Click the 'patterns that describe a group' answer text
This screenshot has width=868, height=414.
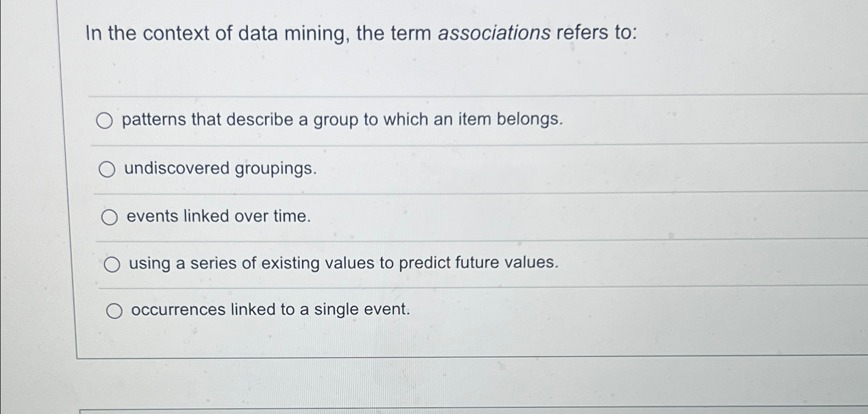tap(342, 120)
